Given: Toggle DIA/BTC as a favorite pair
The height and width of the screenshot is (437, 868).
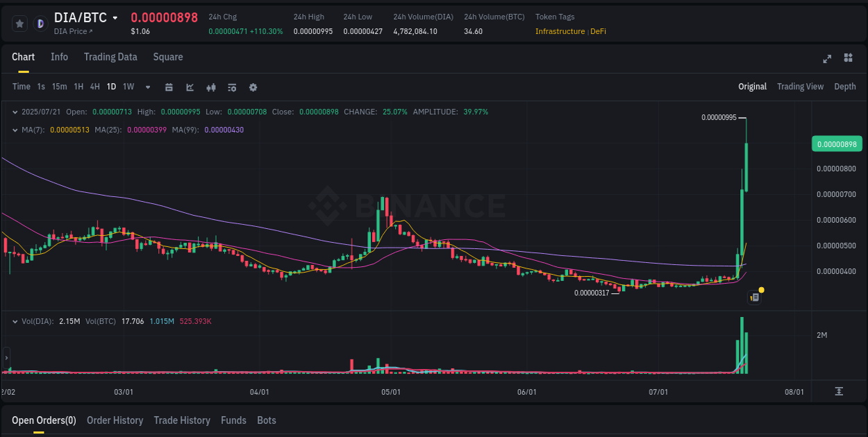Looking at the screenshot, I should (x=19, y=22).
